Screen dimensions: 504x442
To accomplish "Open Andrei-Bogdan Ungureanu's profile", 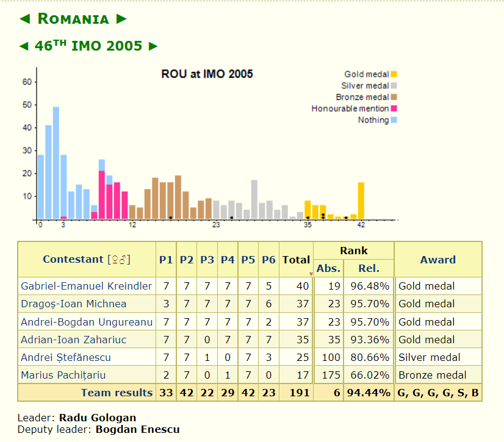I will [87, 322].
